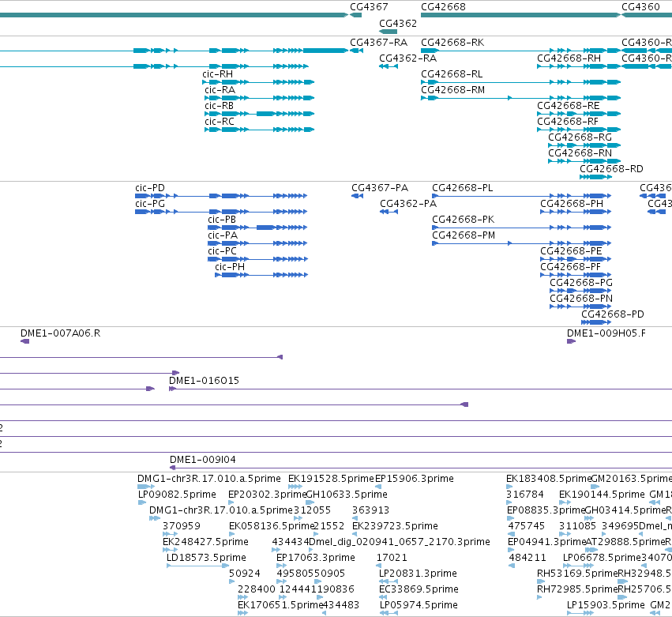
Task: Click the EK058136.5prime EST label
Action: tap(272, 526)
